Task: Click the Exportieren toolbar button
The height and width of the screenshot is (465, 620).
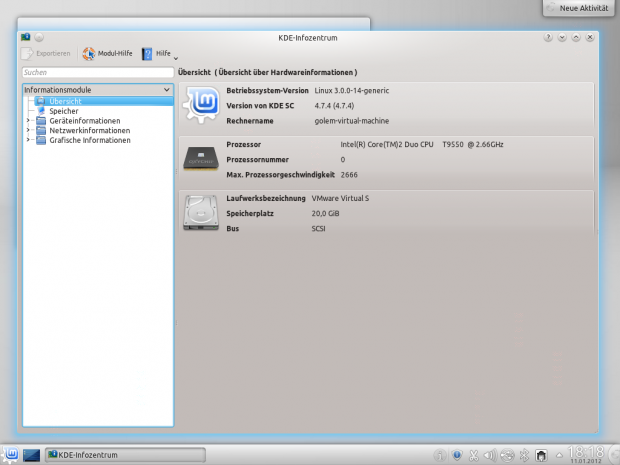Action: coord(46,53)
